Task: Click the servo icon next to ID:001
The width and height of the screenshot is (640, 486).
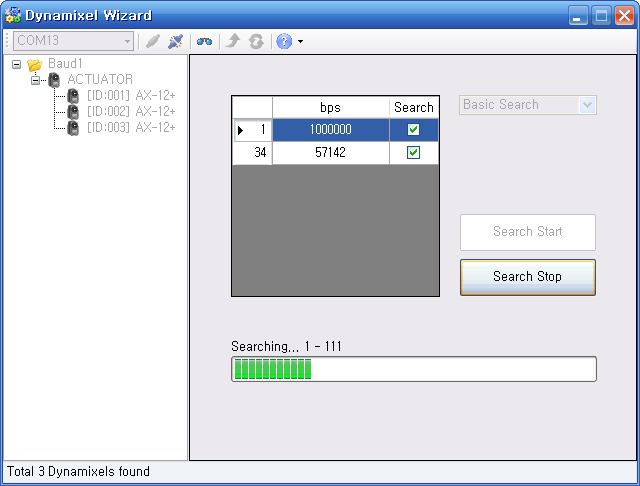Action: click(x=73, y=96)
